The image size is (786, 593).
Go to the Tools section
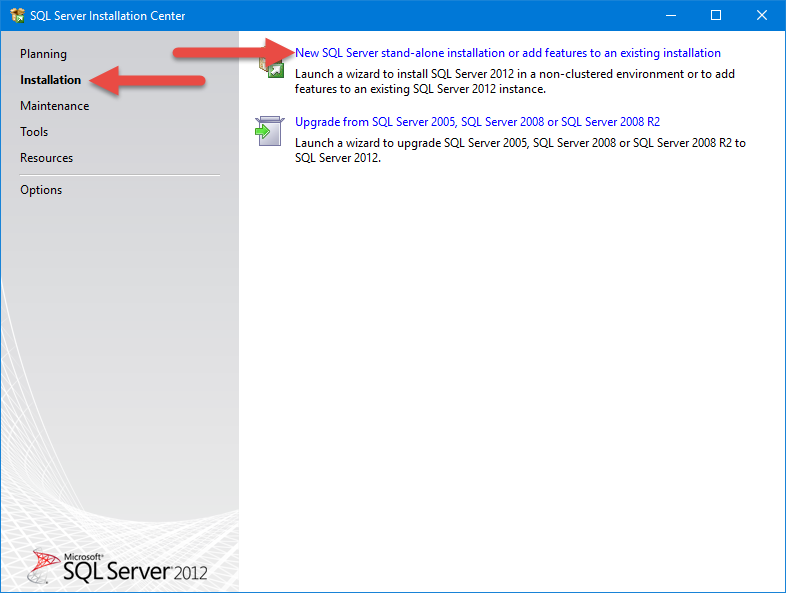tap(34, 132)
